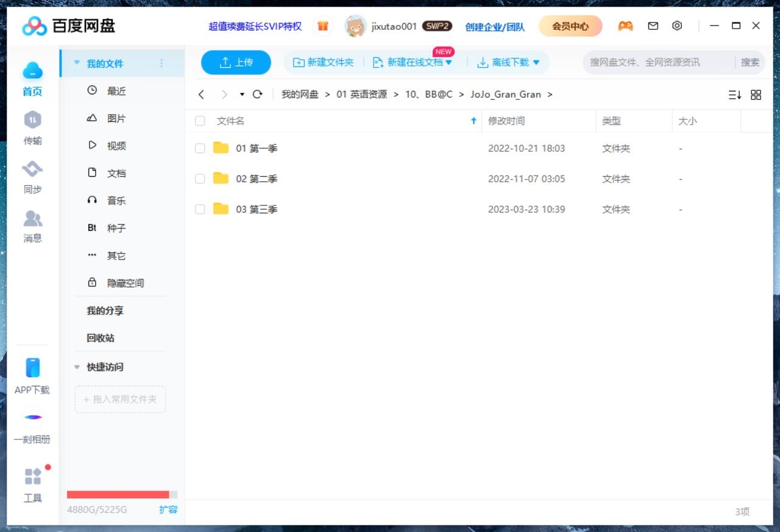Viewport: 780px width, 532px height.
Task: Click the search netdisk files input field
Action: tap(658, 62)
